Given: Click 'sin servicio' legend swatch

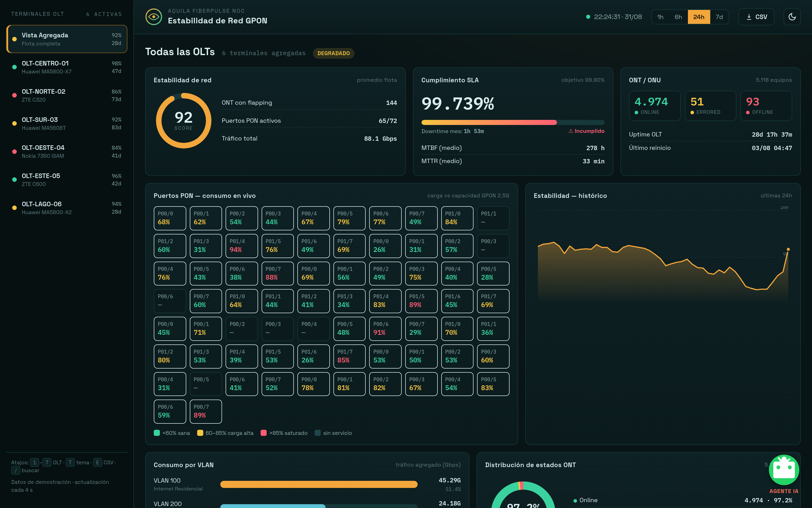Looking at the screenshot, I should 317,433.
